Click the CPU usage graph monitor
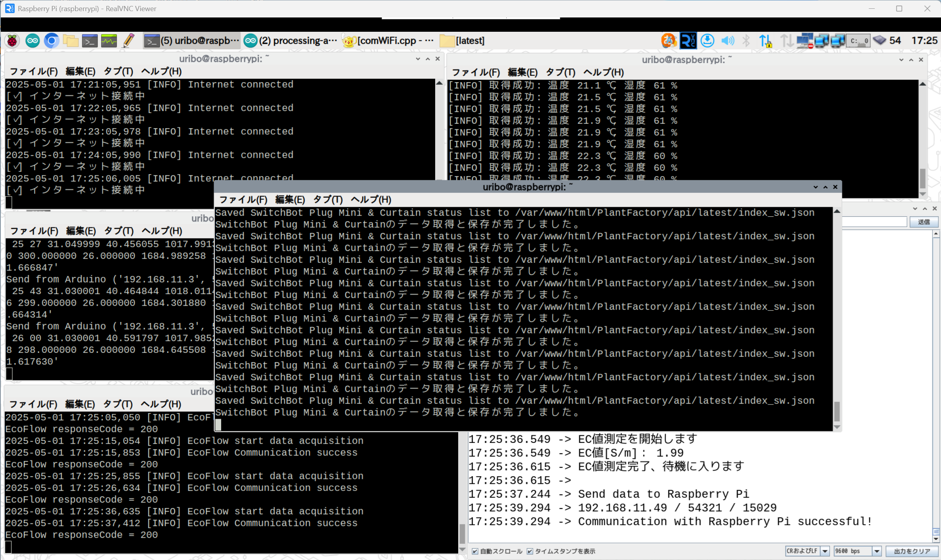Viewport: 941px width, 560px height. [858, 40]
